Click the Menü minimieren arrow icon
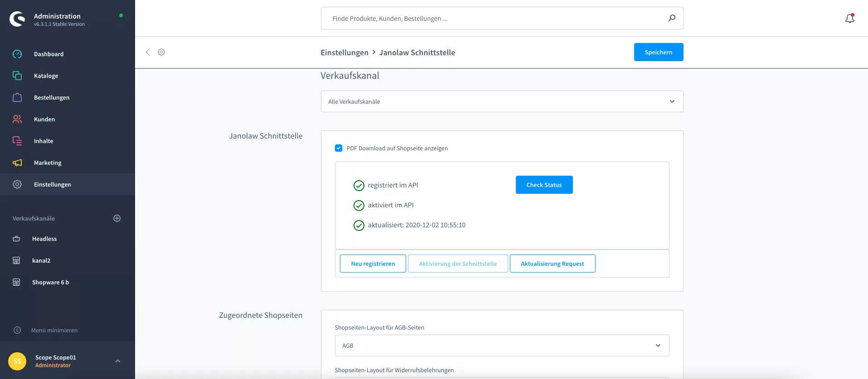This screenshot has width=868, height=379. (x=17, y=330)
